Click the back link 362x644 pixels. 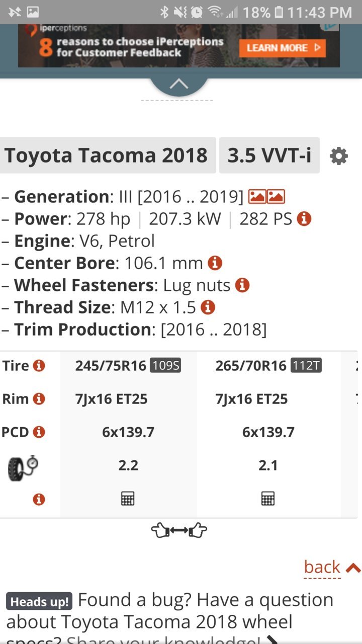point(322,567)
